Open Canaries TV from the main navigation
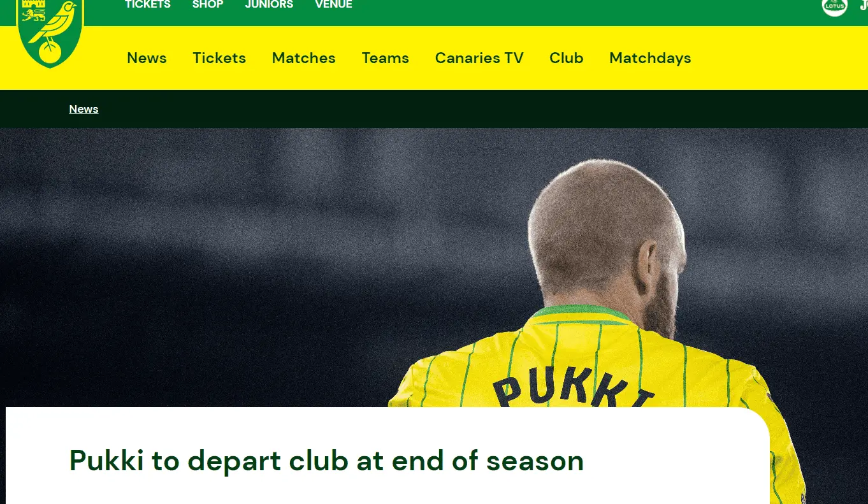The height and width of the screenshot is (504, 868). [x=479, y=58]
